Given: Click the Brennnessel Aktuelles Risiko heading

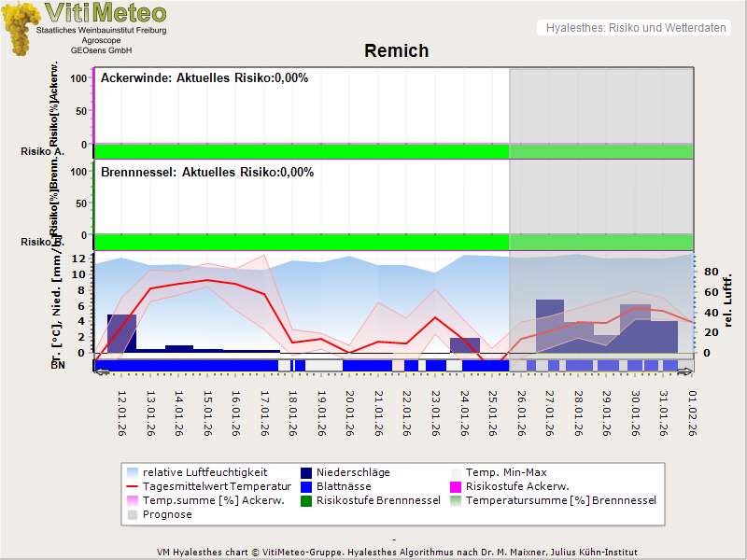Looking at the screenshot, I should [207, 172].
